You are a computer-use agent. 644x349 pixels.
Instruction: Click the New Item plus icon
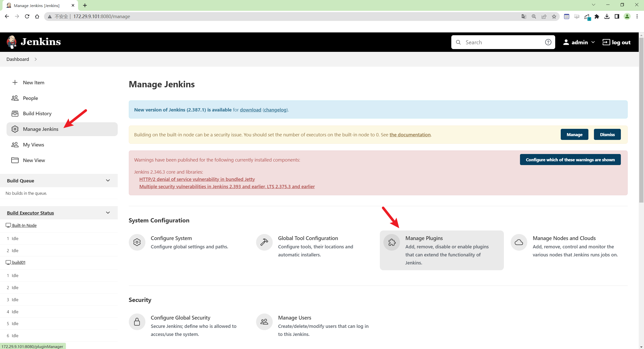[x=15, y=83]
